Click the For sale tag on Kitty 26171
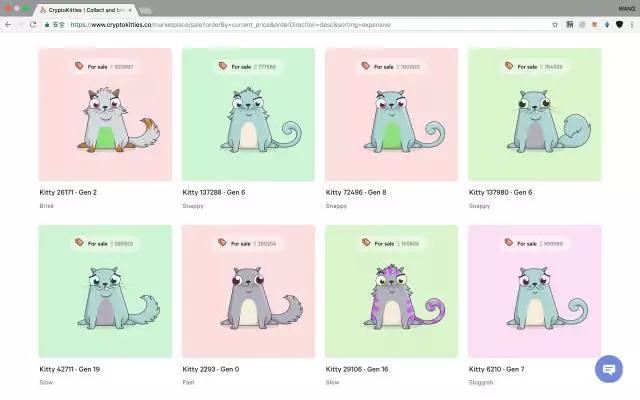Viewport: 640px width, 400px height. (x=104, y=66)
